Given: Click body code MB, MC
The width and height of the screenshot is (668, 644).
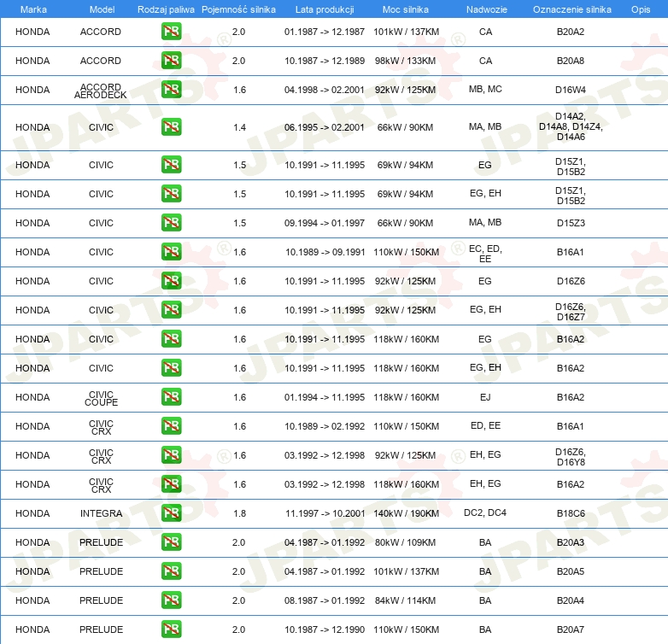Looking at the screenshot, I should point(485,89).
